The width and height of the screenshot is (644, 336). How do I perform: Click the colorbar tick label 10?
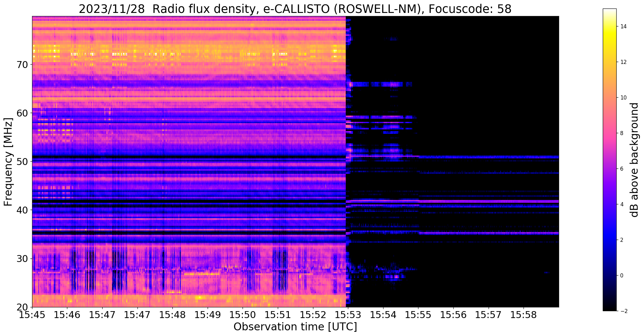[x=623, y=98]
